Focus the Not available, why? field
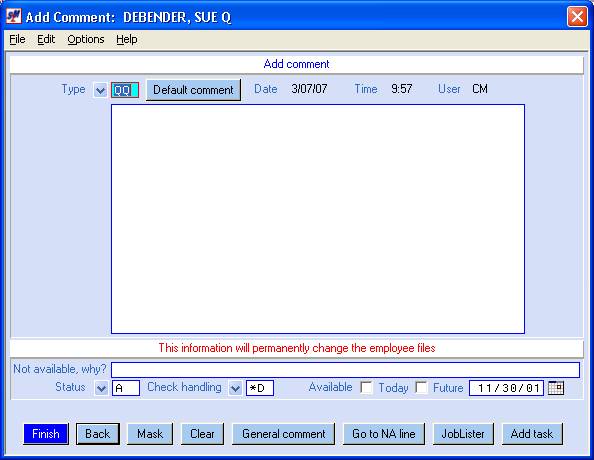The height and width of the screenshot is (460, 594). pyautogui.click(x=345, y=369)
